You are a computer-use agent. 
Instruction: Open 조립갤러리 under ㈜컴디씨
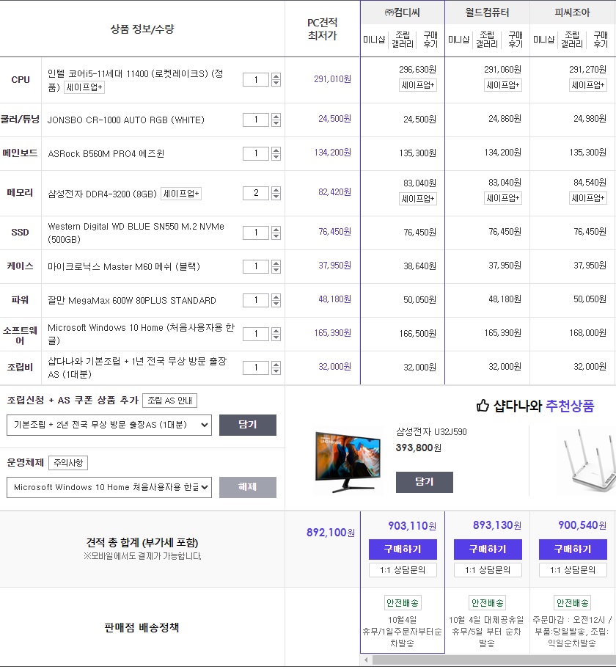tap(403, 40)
